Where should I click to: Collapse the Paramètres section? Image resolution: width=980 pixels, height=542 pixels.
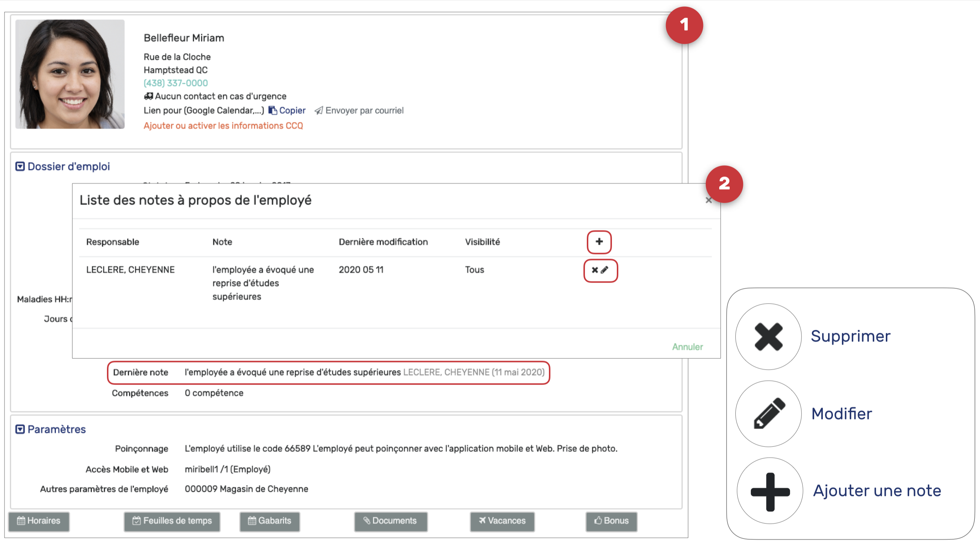tap(20, 430)
